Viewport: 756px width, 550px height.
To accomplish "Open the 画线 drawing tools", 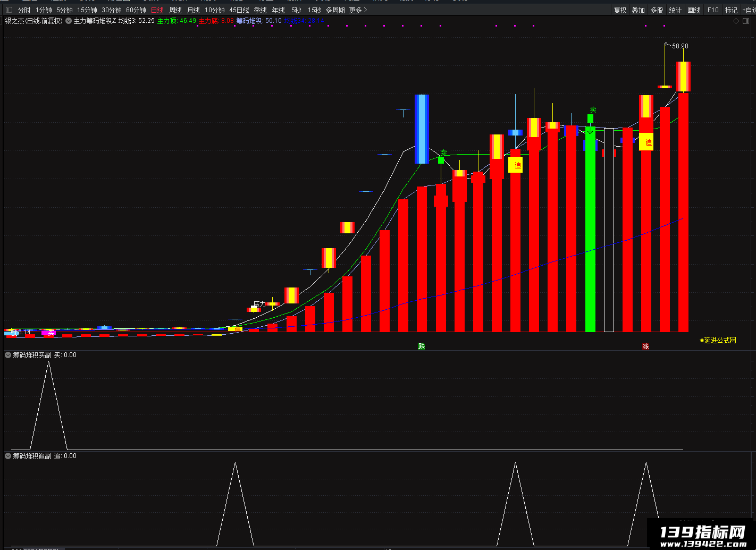I will pos(694,10).
